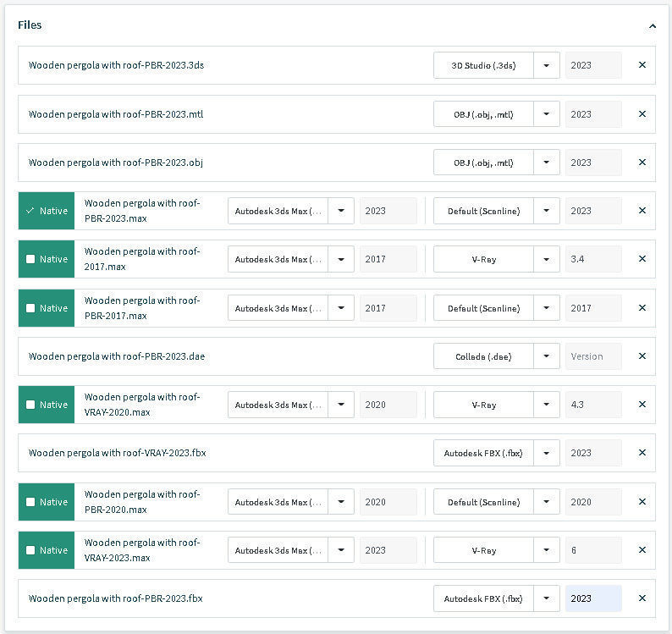Image resolution: width=672 pixels, height=634 pixels.
Task: Uncheck Native on PBR-2023.max file
Action: [x=30, y=211]
